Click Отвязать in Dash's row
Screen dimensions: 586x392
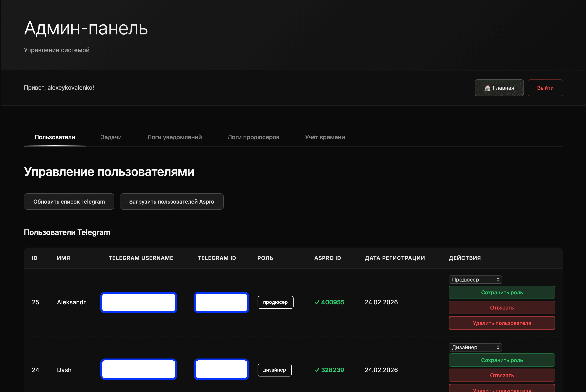click(x=502, y=375)
